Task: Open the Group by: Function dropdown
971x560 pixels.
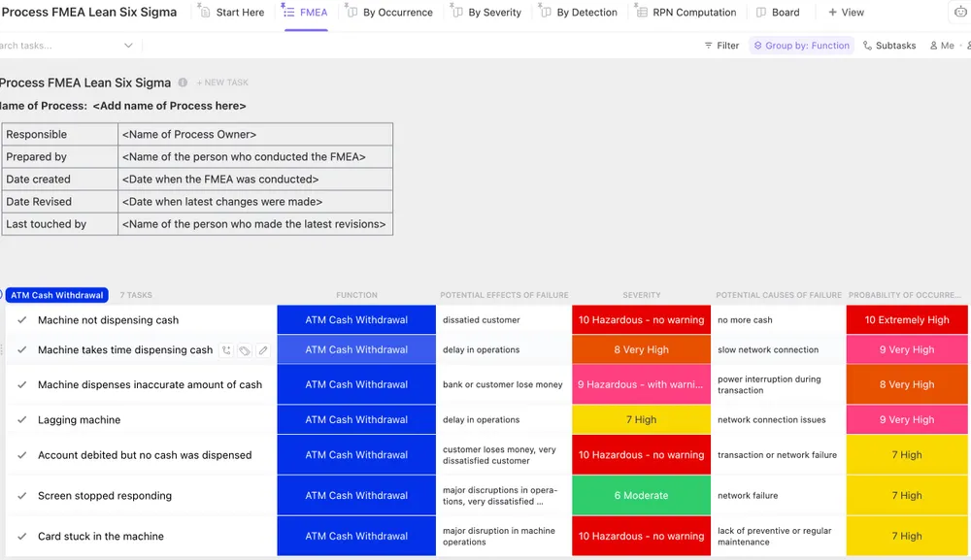Action: 801,46
